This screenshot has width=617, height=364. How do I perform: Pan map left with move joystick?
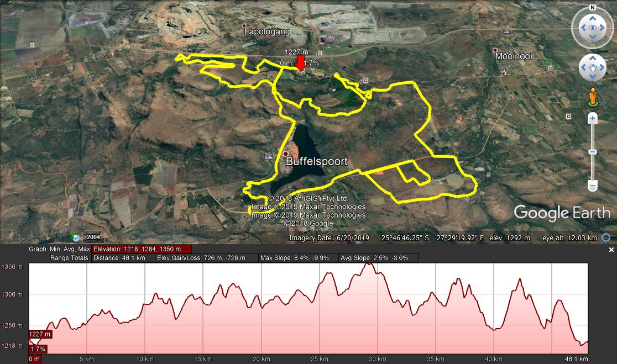coord(584,67)
